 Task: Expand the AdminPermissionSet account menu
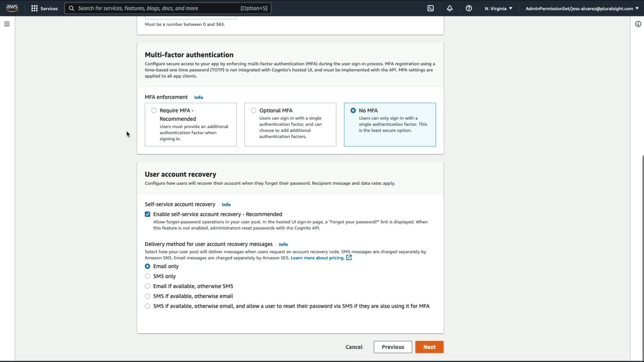coord(582,8)
